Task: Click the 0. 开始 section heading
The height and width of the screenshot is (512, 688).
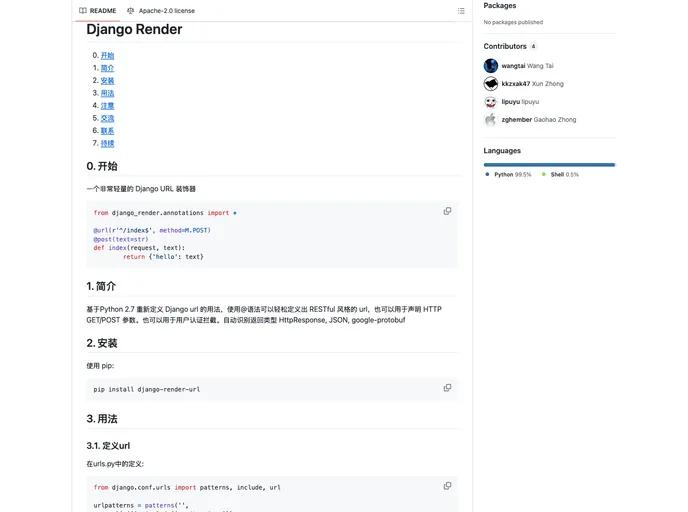Action: pyautogui.click(x=102, y=166)
